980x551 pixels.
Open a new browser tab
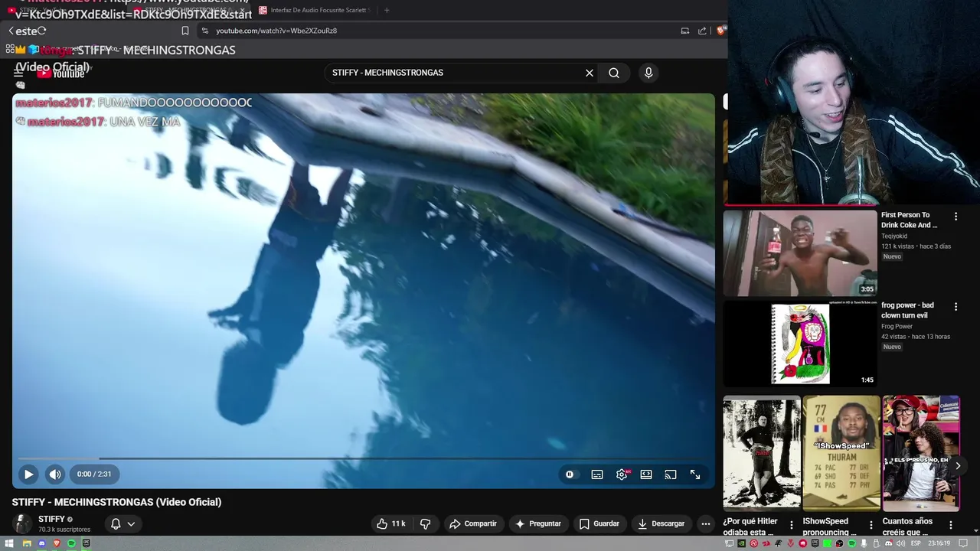point(387,10)
